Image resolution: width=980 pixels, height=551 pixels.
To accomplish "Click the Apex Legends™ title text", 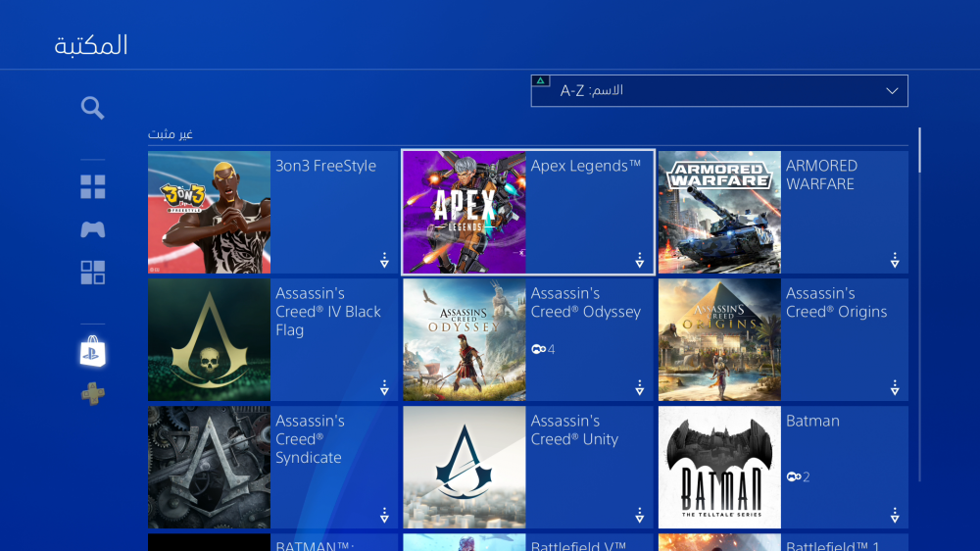I will click(x=586, y=166).
